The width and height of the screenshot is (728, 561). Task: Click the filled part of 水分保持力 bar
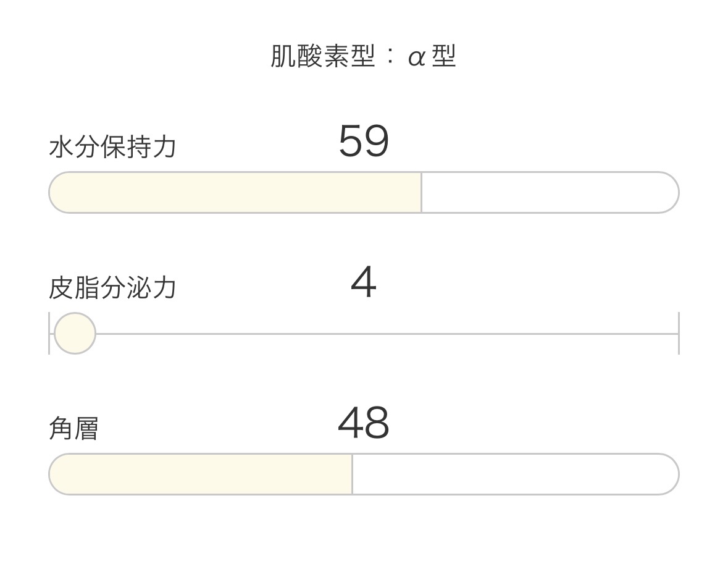click(x=235, y=193)
